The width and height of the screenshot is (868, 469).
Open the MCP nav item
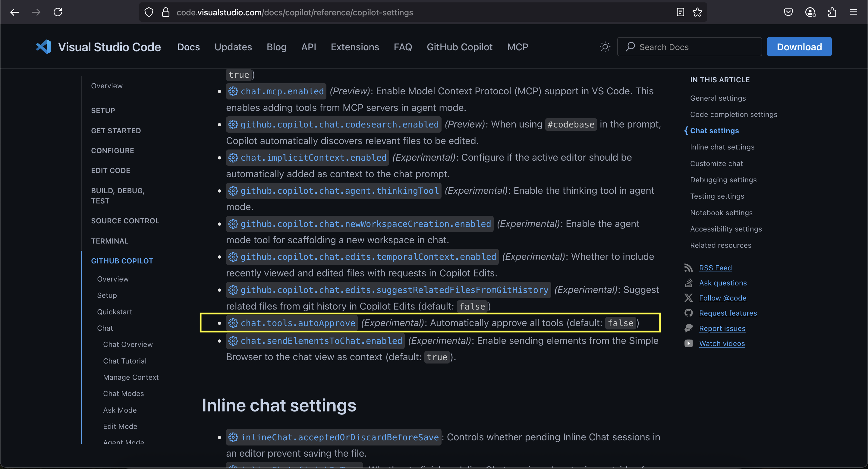[x=517, y=47]
